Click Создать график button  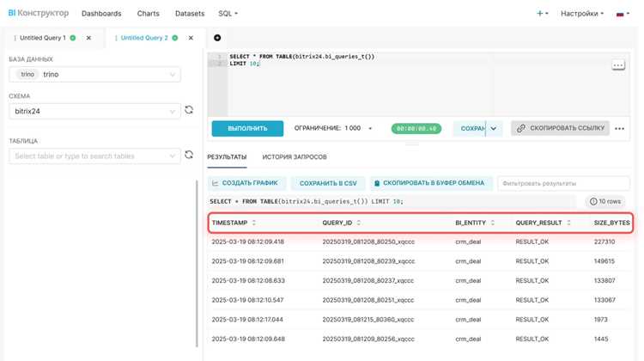(x=246, y=183)
